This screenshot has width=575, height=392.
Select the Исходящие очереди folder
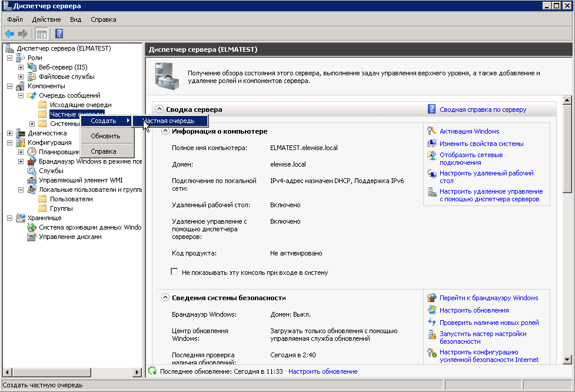point(80,105)
